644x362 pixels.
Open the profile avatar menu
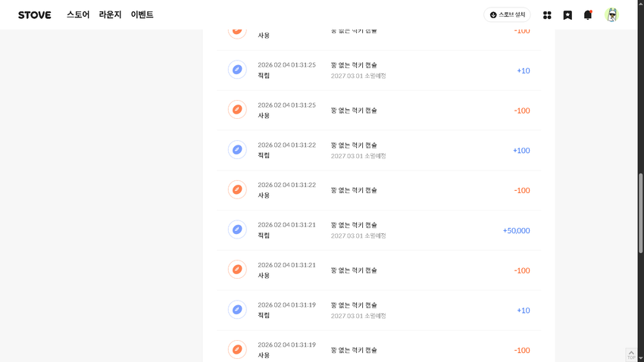(x=611, y=15)
